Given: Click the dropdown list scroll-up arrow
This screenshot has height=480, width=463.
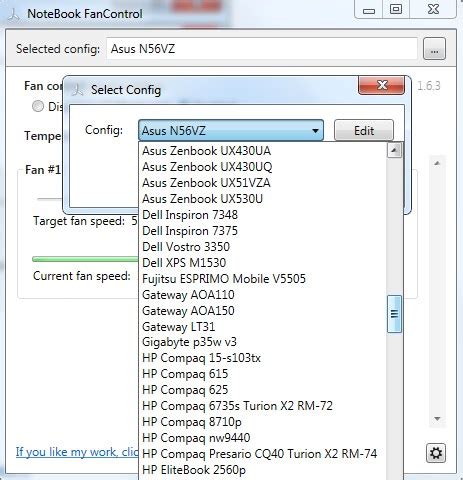Looking at the screenshot, I should point(394,151).
